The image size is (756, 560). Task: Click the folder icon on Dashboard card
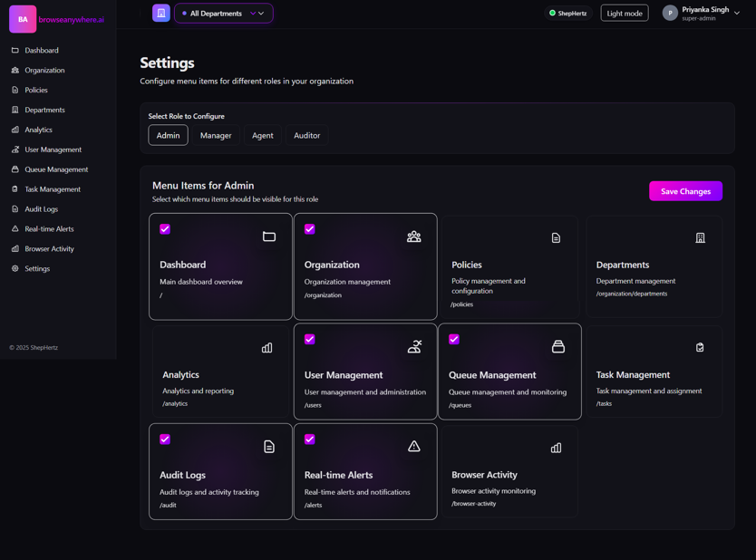(x=269, y=237)
